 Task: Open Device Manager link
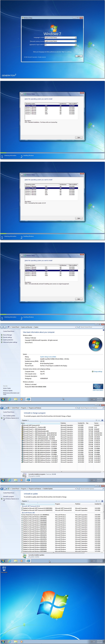point(7,335)
